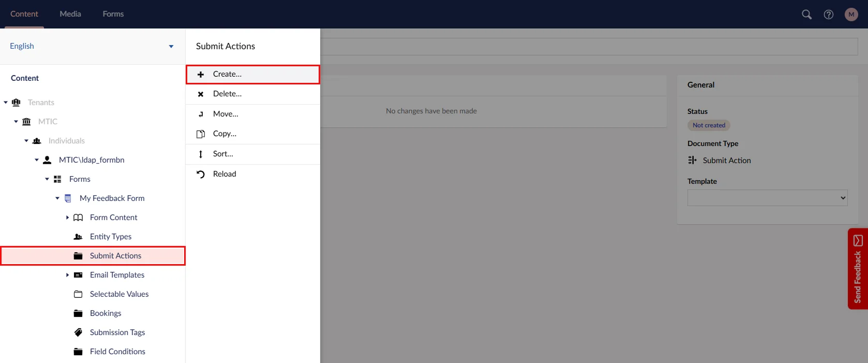This screenshot has height=363, width=868.
Task: Click the Submission Tags tag icon
Action: click(78, 332)
